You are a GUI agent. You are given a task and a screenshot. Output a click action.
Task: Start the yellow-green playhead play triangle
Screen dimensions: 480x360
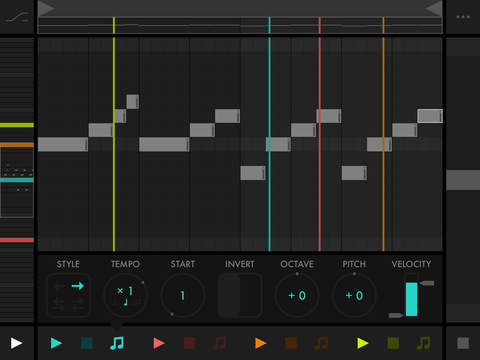tap(363, 343)
